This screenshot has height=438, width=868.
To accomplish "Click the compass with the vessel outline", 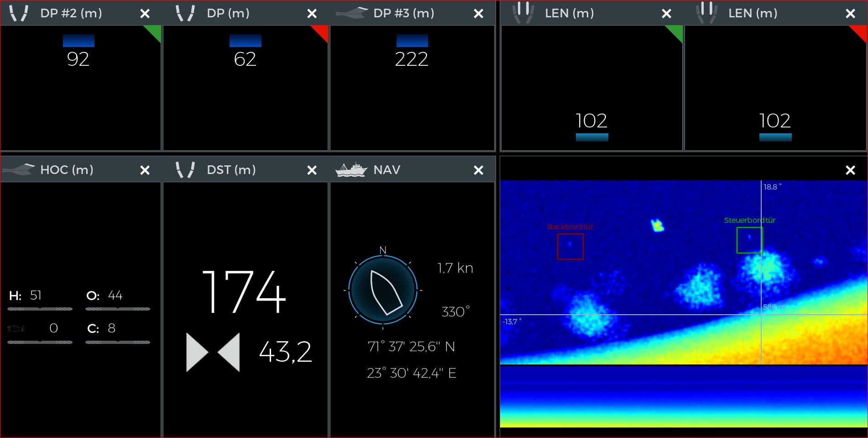I will (x=382, y=290).
